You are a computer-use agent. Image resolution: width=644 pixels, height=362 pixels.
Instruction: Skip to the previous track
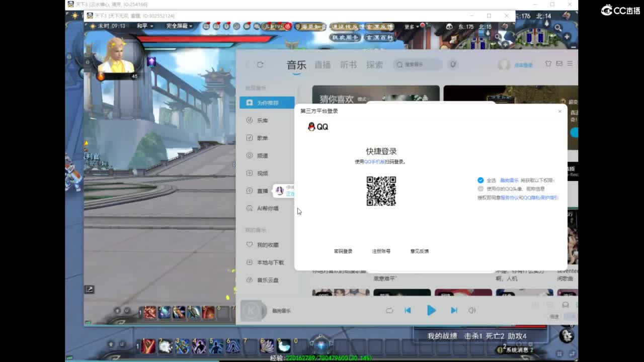(408, 310)
